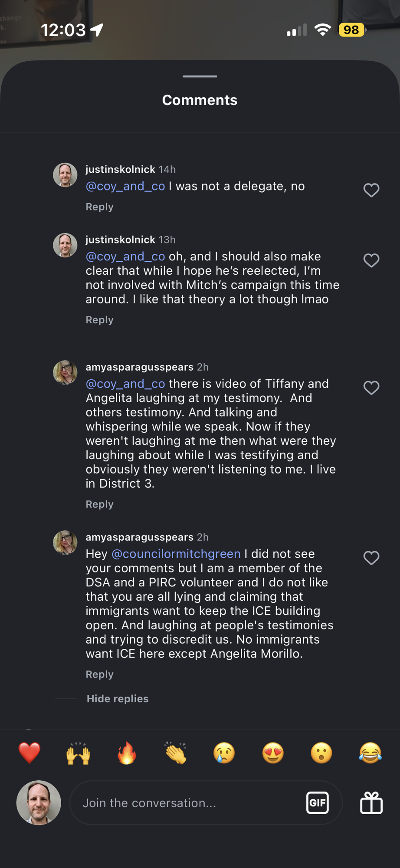Tap the laughing tears emoji reaction

click(x=370, y=753)
